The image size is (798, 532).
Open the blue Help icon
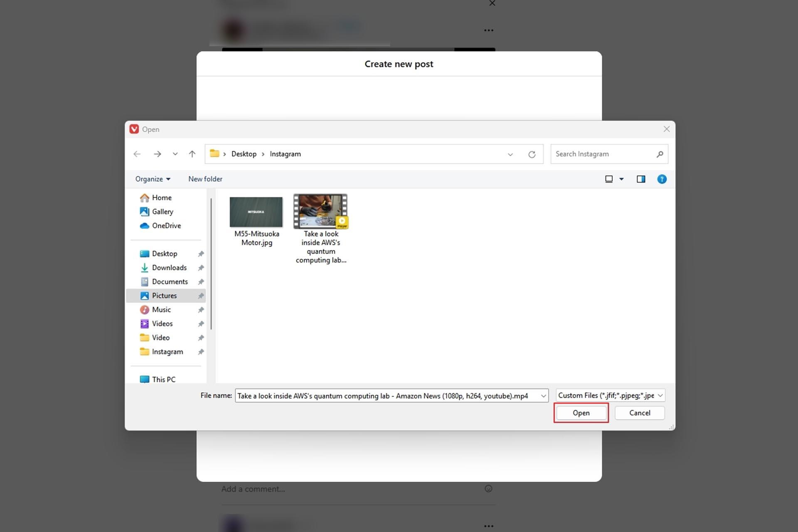tap(662, 179)
